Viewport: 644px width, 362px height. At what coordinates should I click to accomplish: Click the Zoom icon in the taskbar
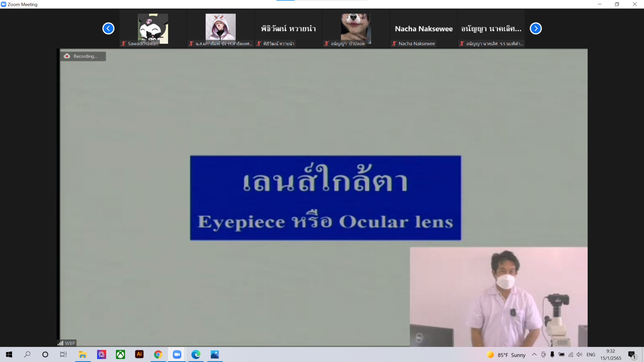177,354
